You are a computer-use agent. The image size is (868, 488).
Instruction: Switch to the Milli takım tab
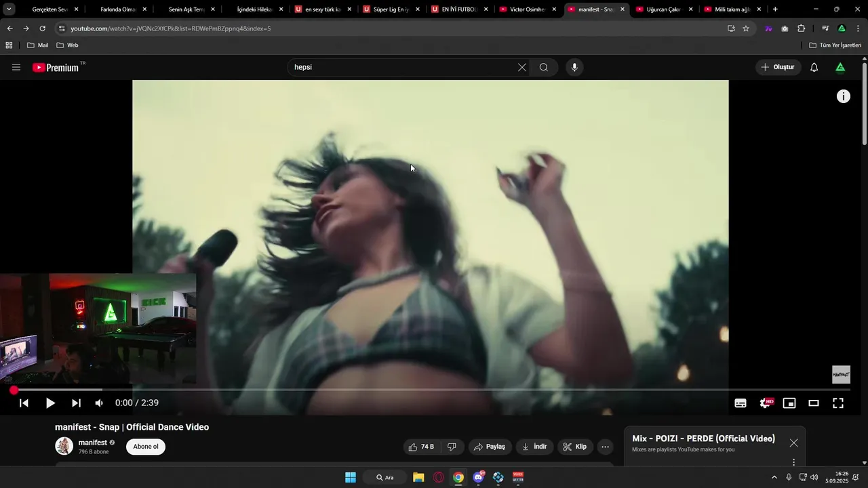coord(732,9)
